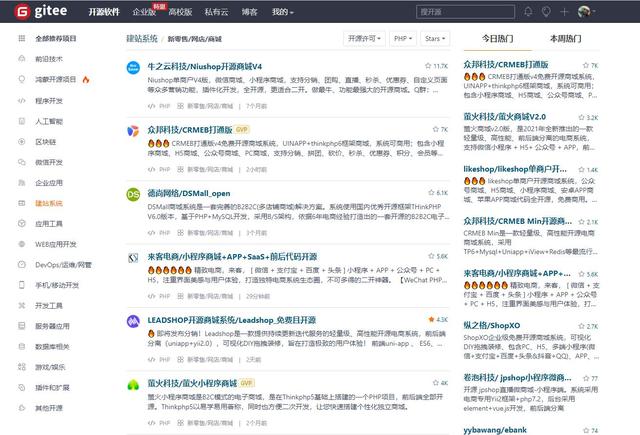Click GVP badge beside 萤火小程序商城
640x435 pixels.
[246, 383]
